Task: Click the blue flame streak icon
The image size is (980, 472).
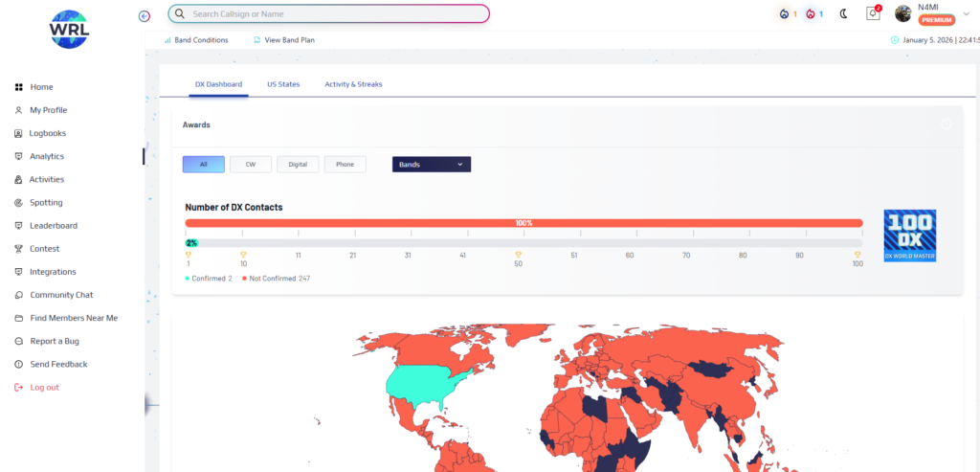Action: [787, 14]
